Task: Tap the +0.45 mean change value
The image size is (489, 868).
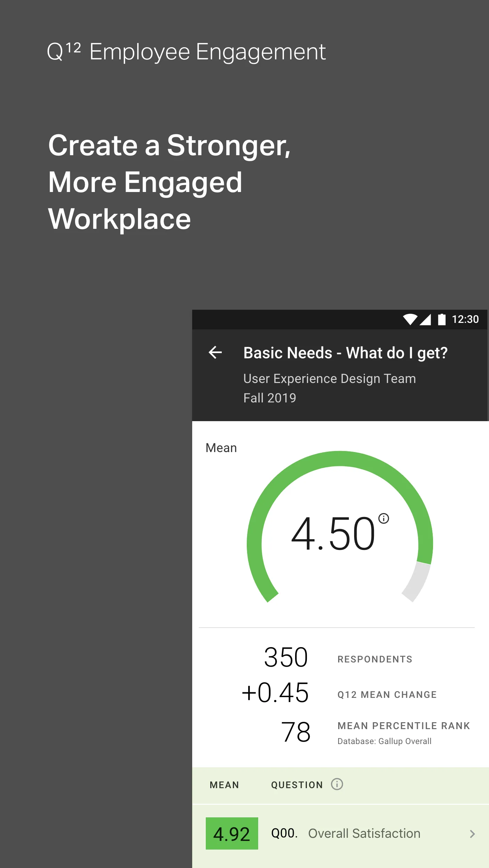Action: (x=275, y=693)
